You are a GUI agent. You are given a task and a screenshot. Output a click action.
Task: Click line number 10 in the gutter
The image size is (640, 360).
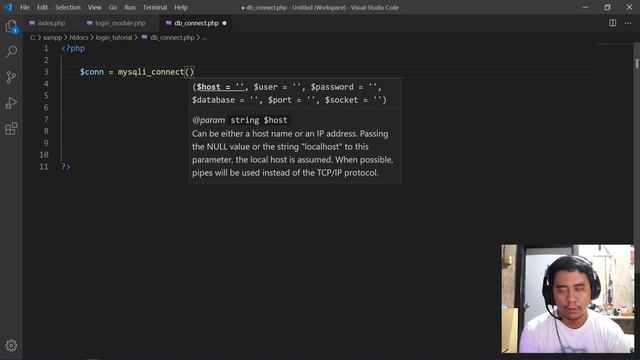click(x=44, y=155)
